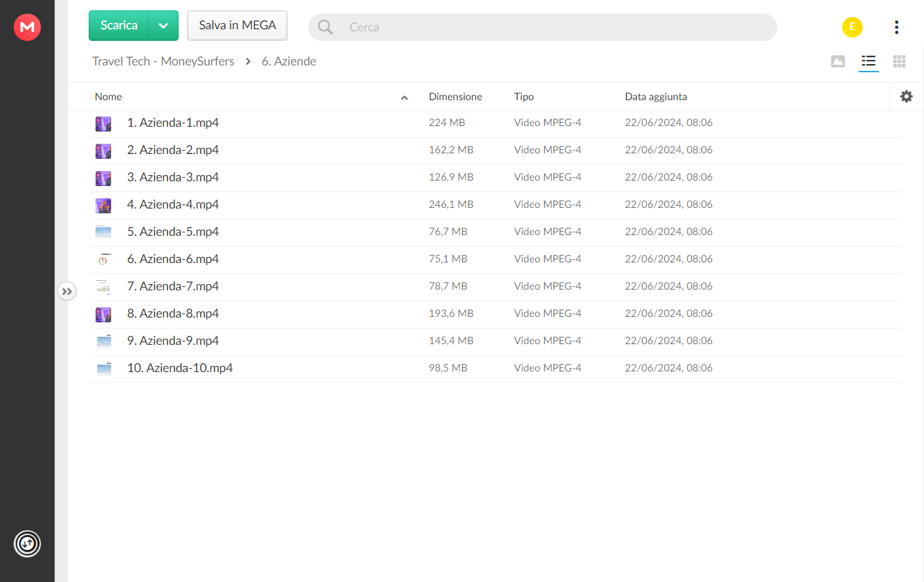Toggle sort order arrow in Nome column
The image size is (924, 582).
pyautogui.click(x=404, y=97)
